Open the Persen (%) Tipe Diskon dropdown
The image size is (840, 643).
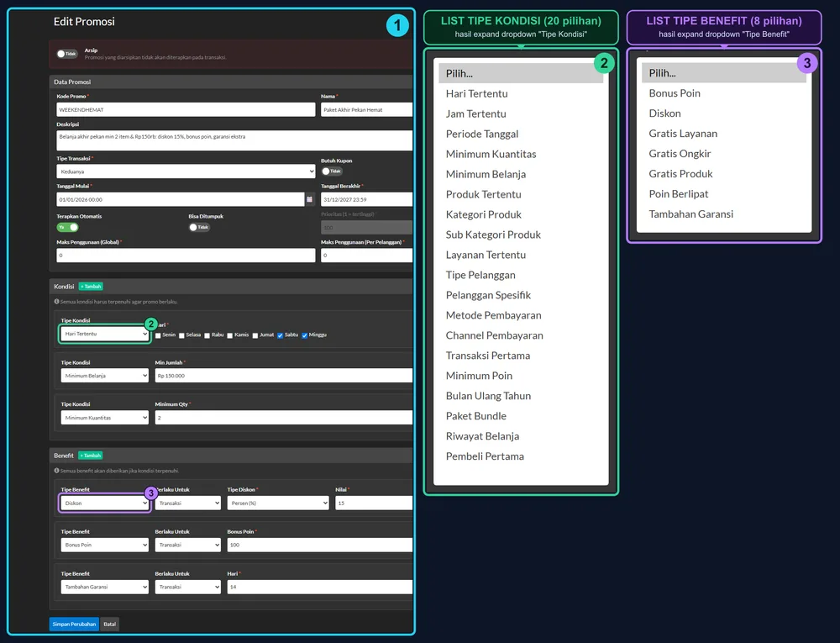coord(278,503)
